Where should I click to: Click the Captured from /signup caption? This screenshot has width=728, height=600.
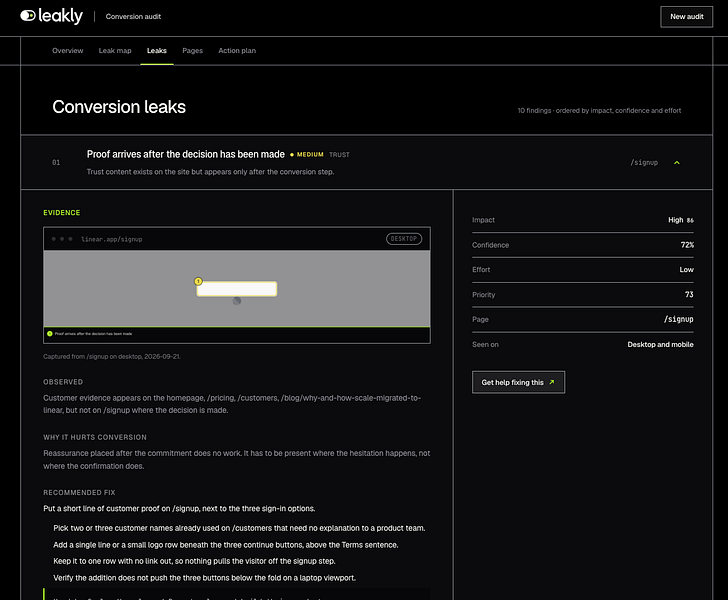(x=112, y=357)
